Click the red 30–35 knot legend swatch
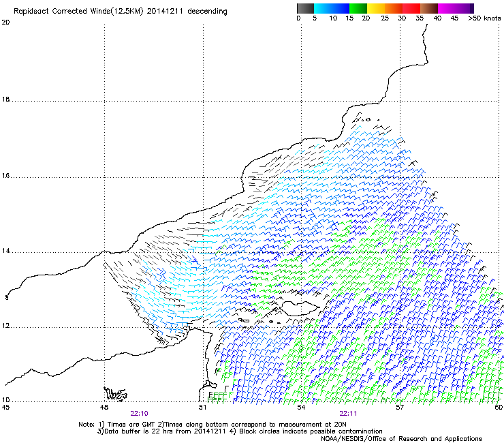This screenshot has width=504, height=443. [411, 8]
